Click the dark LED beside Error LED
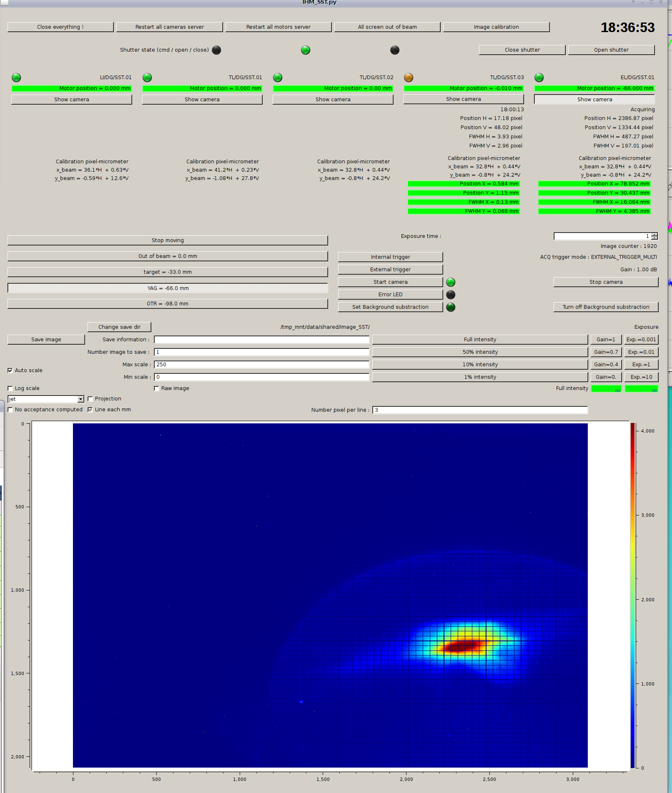Image resolution: width=672 pixels, height=793 pixels. tap(451, 295)
